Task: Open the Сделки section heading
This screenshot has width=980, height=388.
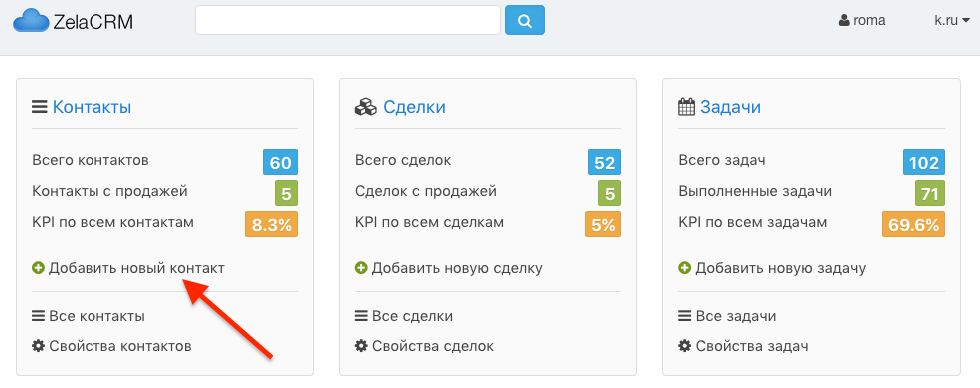Action: 414,107
